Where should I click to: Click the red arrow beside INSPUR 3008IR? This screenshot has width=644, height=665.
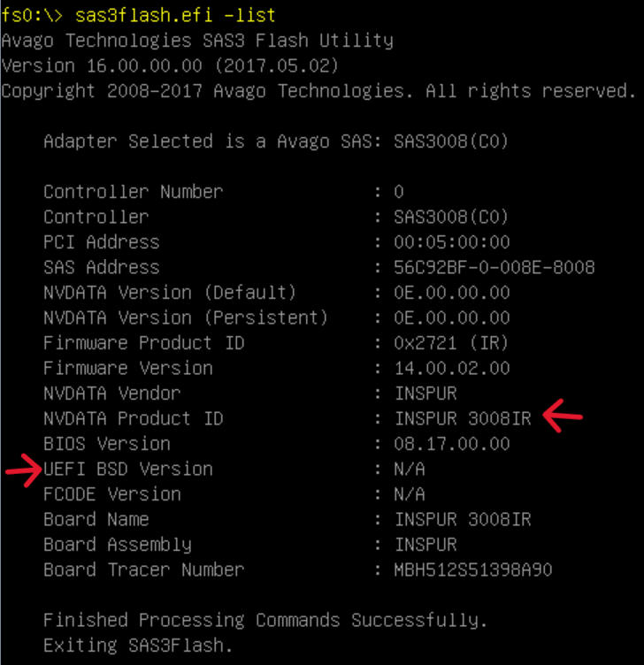coord(562,414)
